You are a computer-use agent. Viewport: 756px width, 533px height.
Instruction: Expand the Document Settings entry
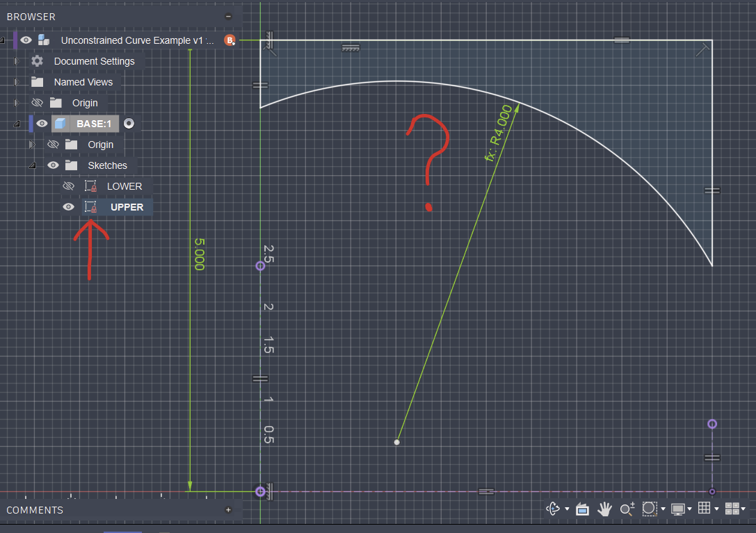click(x=16, y=61)
